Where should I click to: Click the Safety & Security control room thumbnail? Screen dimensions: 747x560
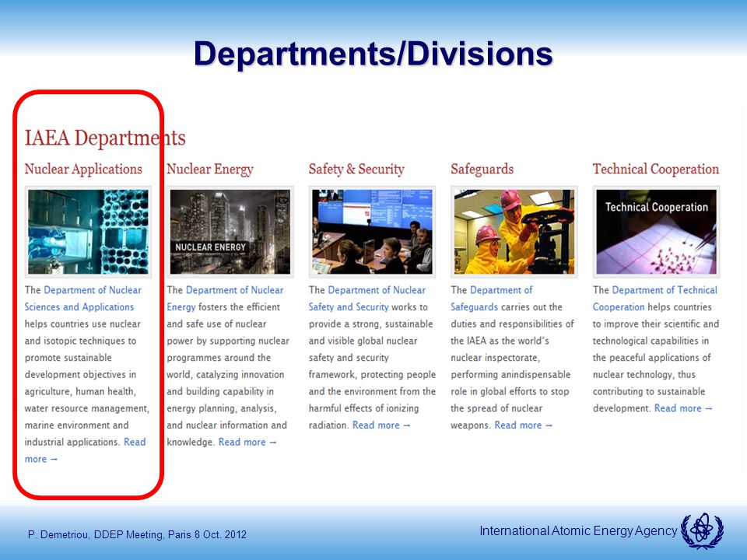pos(372,232)
